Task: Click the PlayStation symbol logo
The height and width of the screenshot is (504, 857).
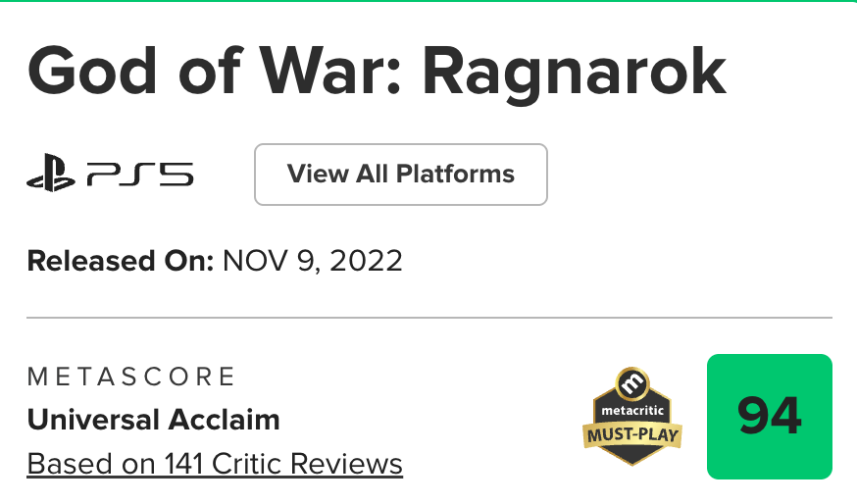Action: (x=51, y=176)
